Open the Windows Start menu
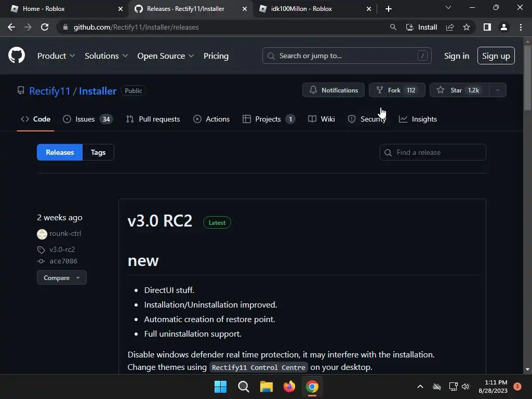 [x=220, y=387]
